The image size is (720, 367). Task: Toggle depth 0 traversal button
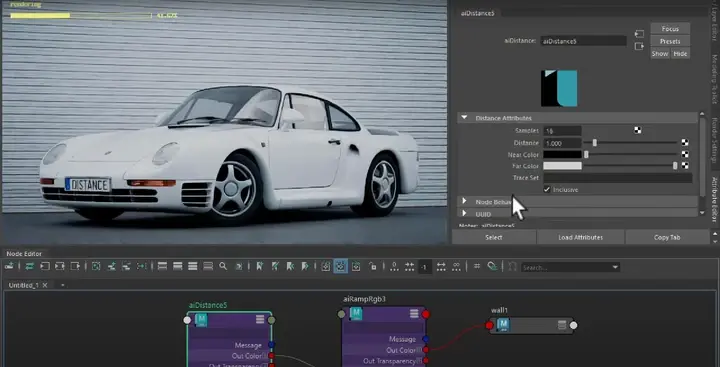point(394,266)
